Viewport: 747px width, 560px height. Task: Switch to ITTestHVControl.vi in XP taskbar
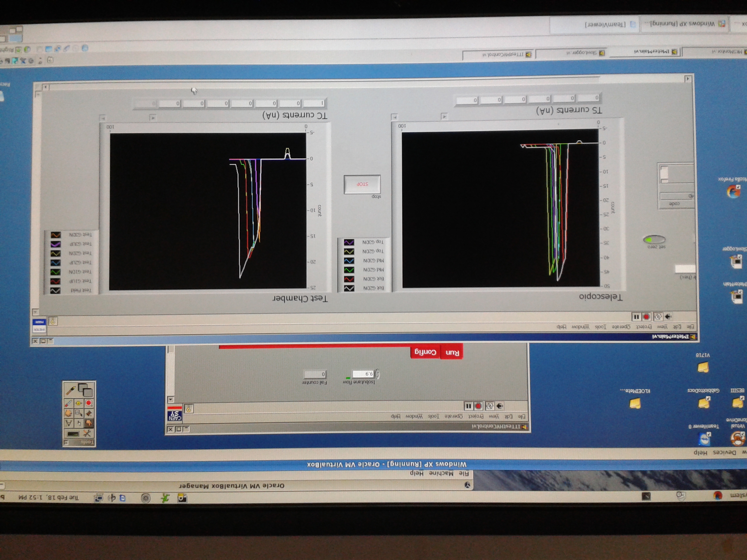(498, 54)
